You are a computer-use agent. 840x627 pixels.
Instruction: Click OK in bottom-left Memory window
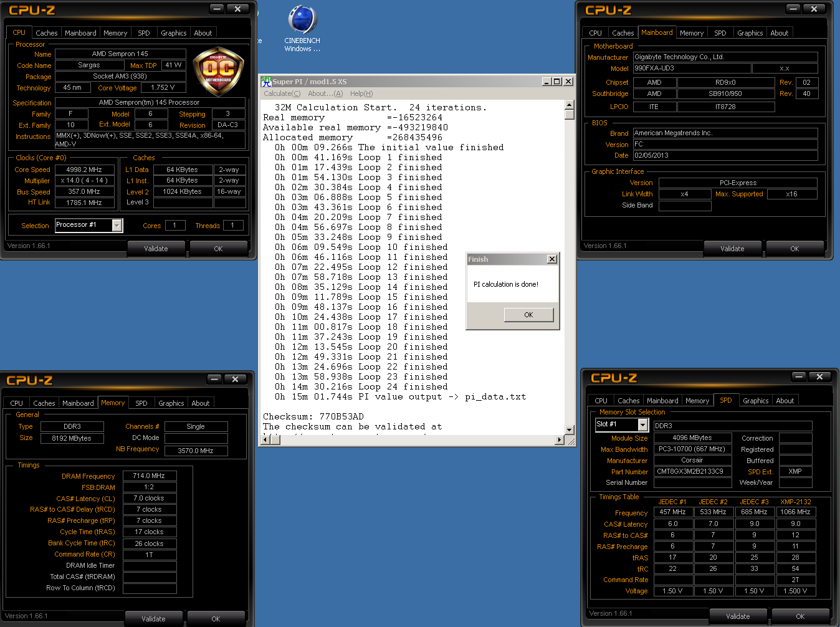pos(216,619)
